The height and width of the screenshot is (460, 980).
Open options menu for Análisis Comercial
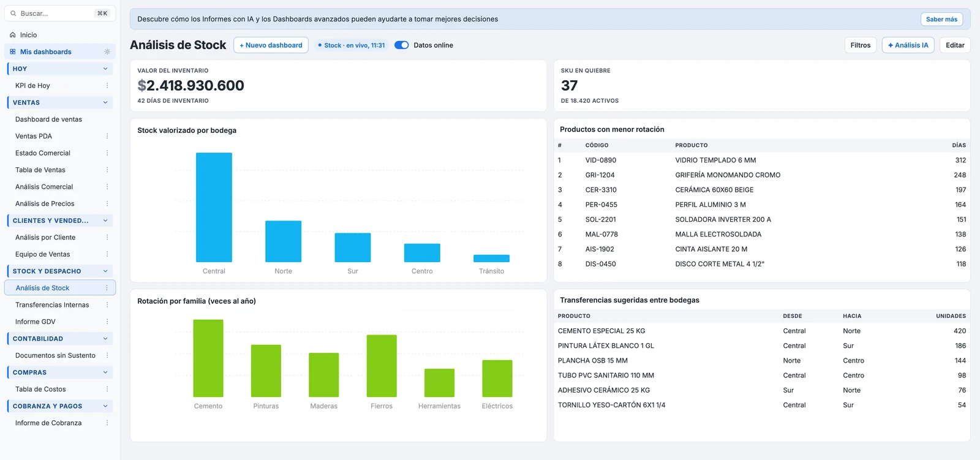(107, 187)
